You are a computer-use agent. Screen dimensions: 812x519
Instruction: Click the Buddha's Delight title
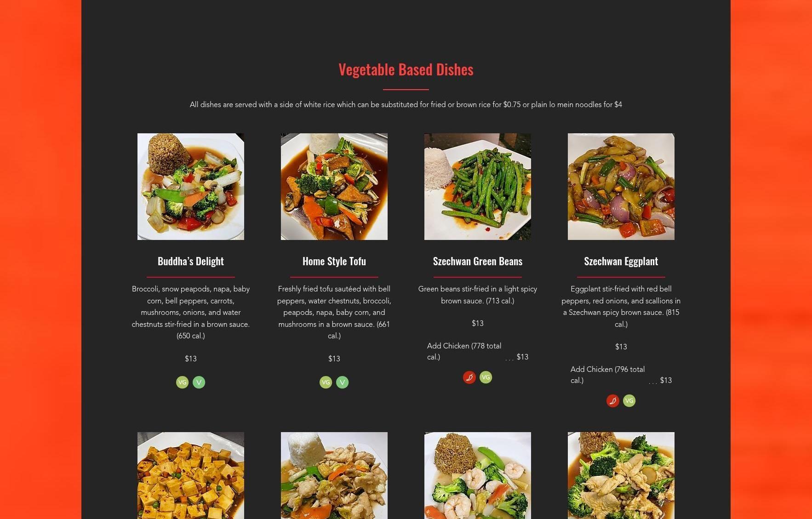(191, 261)
